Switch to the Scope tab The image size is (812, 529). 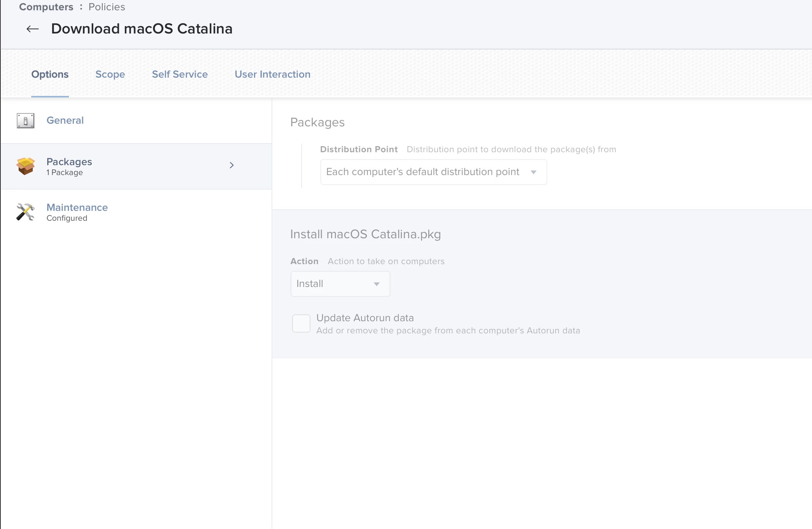pos(110,74)
